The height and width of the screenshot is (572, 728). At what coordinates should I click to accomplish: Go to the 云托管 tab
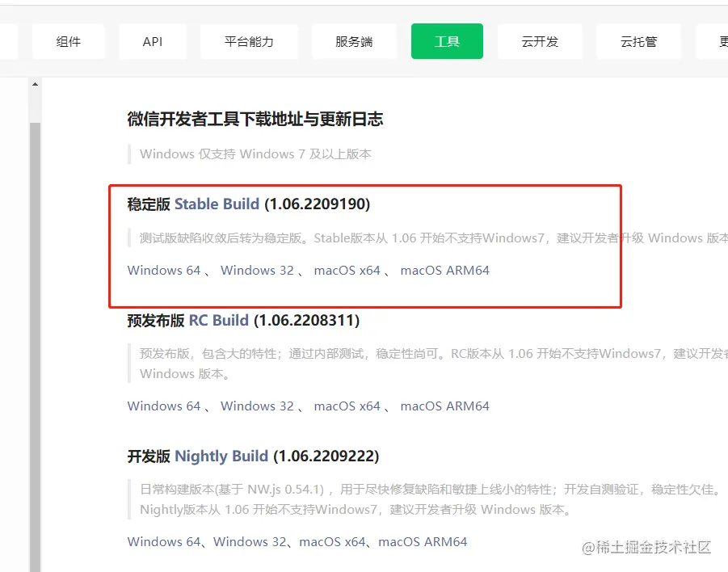639,41
